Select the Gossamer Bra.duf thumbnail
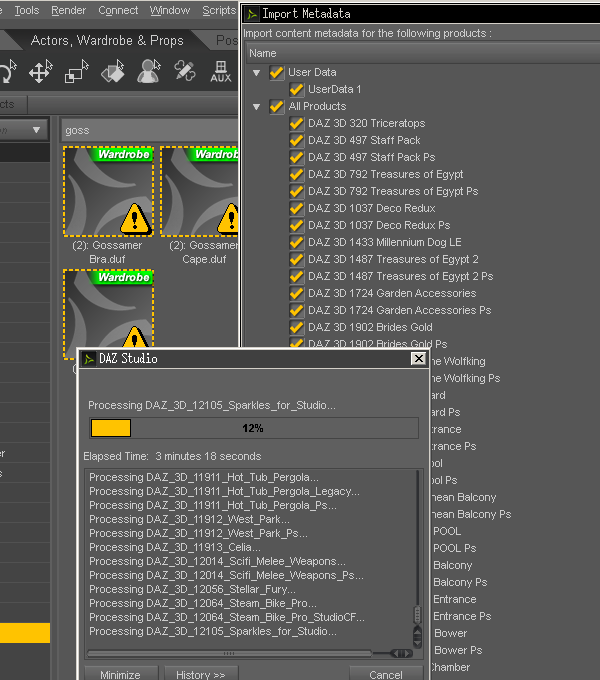600x680 pixels. [108, 191]
